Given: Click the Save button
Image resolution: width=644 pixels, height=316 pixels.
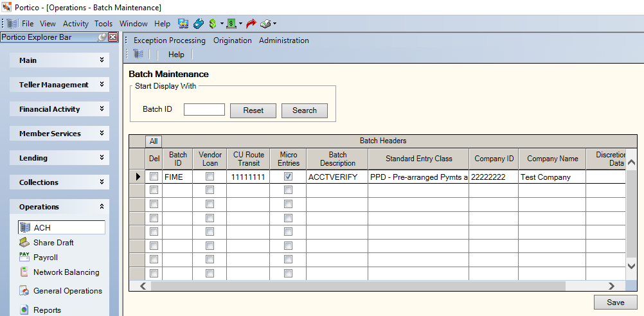Looking at the screenshot, I should pos(615,303).
